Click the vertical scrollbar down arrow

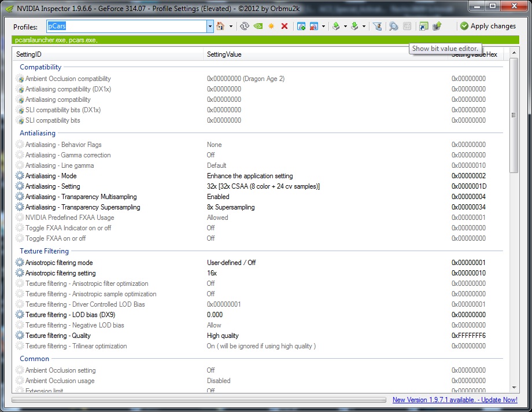(x=514, y=388)
